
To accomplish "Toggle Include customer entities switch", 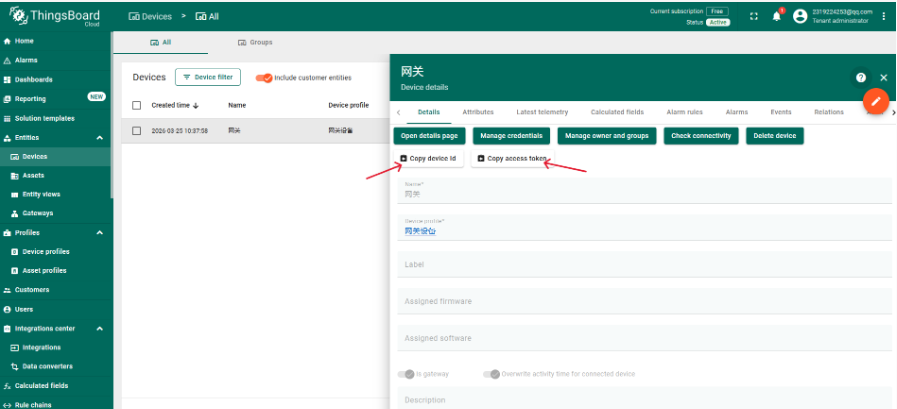I will (x=265, y=77).
